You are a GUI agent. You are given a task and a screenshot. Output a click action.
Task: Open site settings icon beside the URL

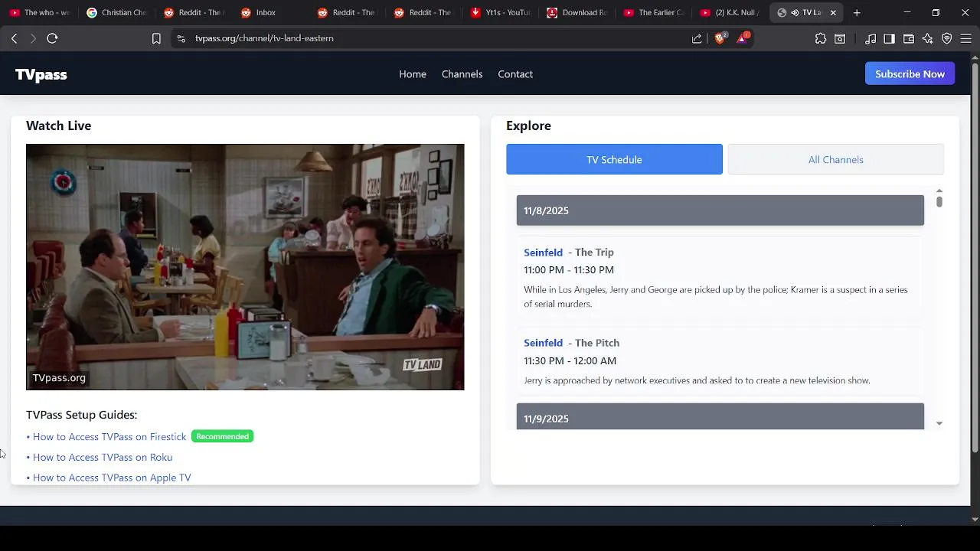(181, 38)
